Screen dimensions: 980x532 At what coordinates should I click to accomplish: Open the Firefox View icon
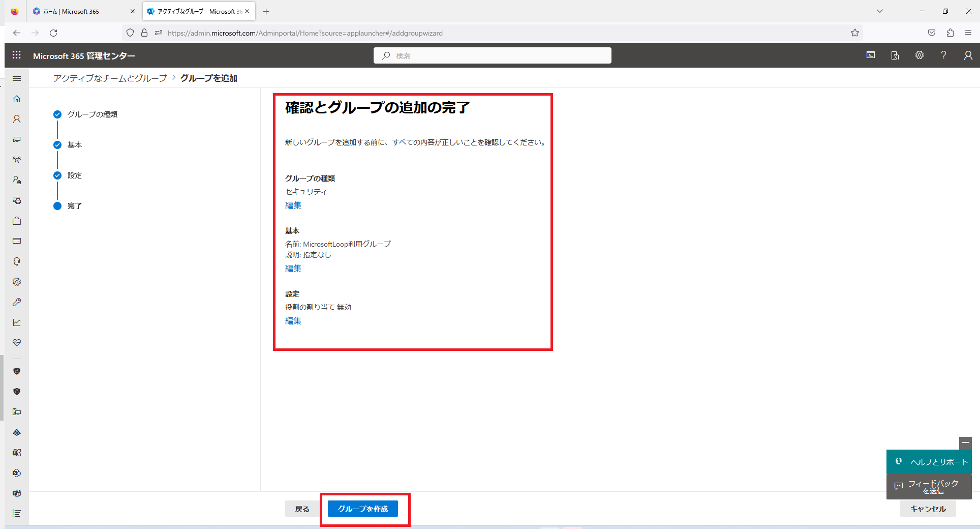(x=14, y=11)
